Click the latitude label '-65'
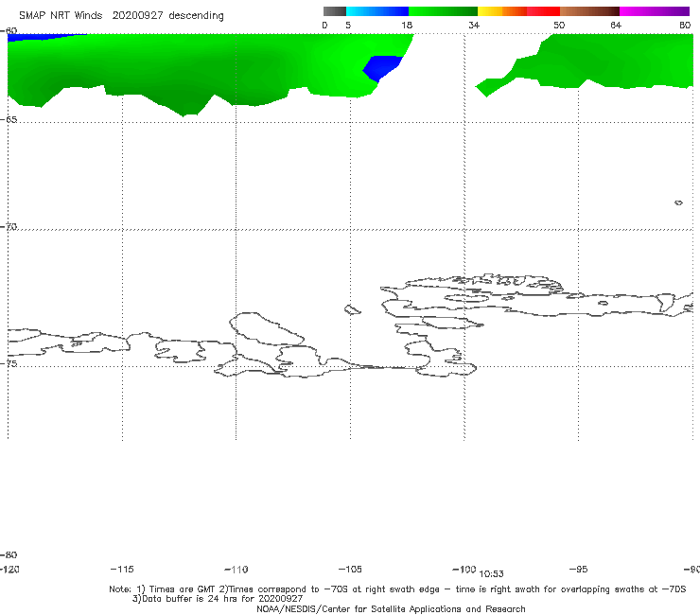This screenshot has width=700, height=615. pos(9,120)
